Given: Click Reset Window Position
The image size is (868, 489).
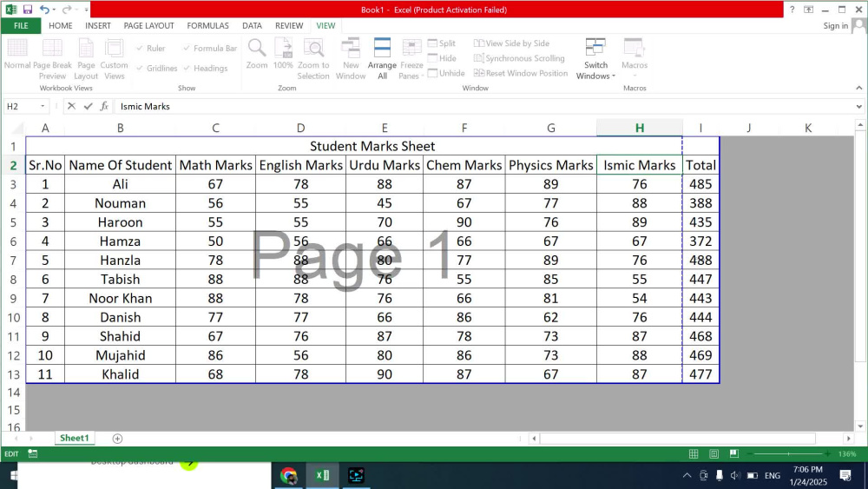Looking at the screenshot, I should pos(521,73).
